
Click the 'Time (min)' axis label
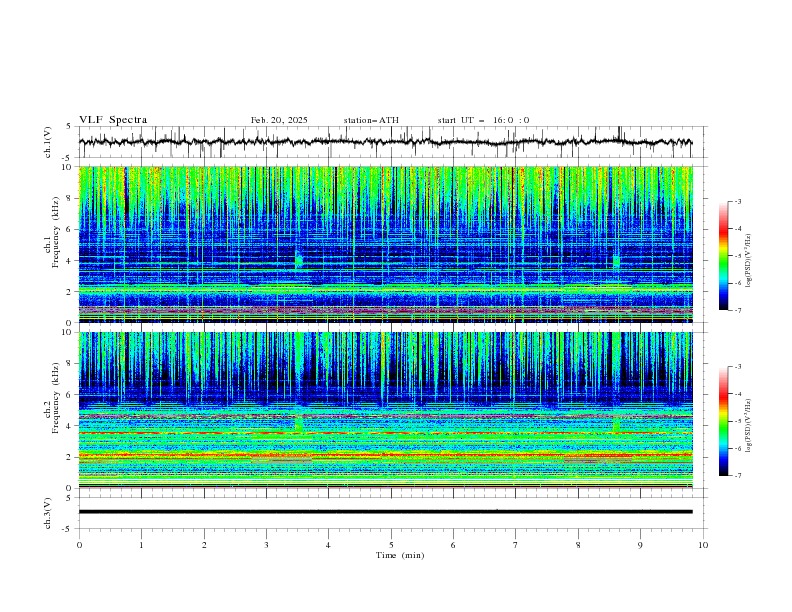pyautogui.click(x=400, y=555)
